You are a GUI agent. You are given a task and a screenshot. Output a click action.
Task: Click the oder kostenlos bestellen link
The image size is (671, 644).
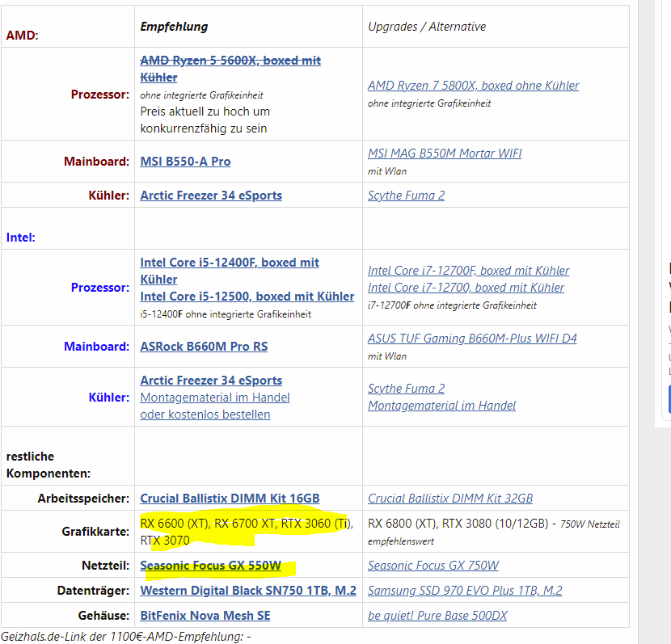[x=205, y=415]
